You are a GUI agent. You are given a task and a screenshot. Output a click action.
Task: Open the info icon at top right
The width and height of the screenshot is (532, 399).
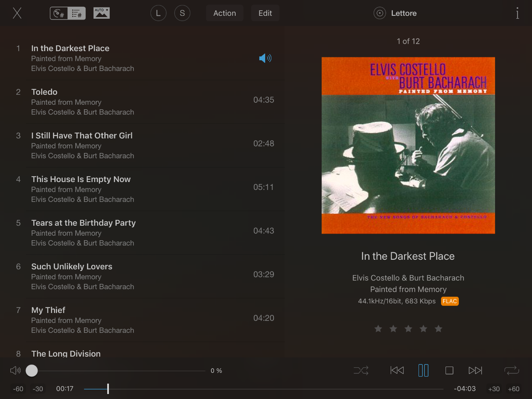tap(517, 13)
